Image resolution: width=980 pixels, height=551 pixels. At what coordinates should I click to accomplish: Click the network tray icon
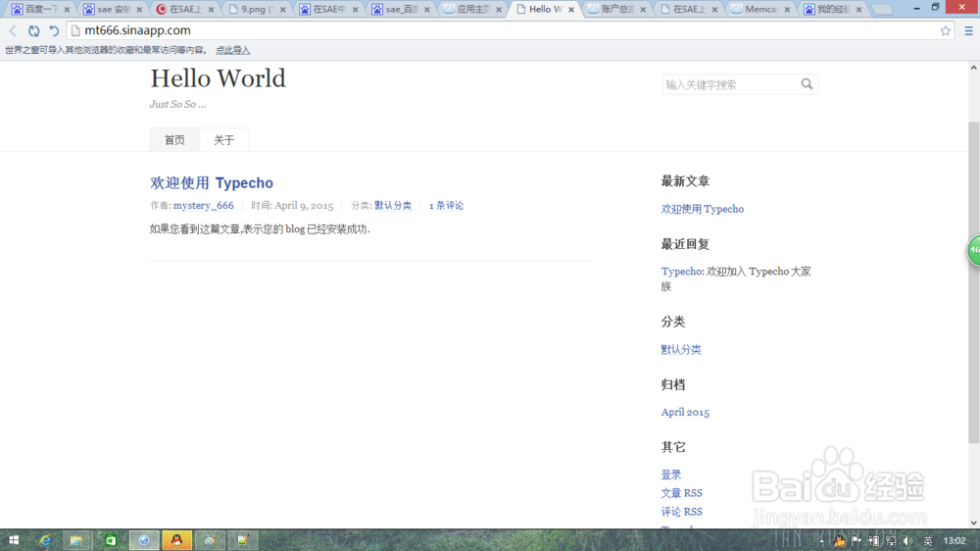(891, 541)
